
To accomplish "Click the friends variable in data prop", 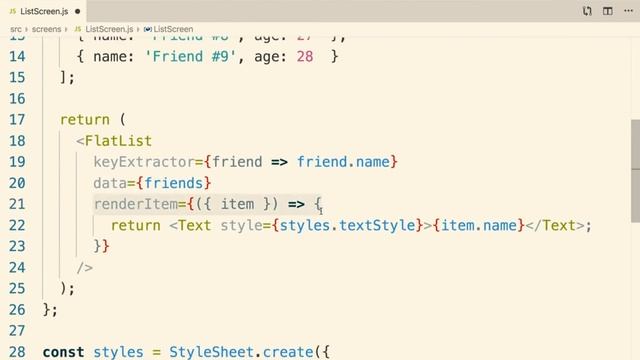I will click(173, 183).
